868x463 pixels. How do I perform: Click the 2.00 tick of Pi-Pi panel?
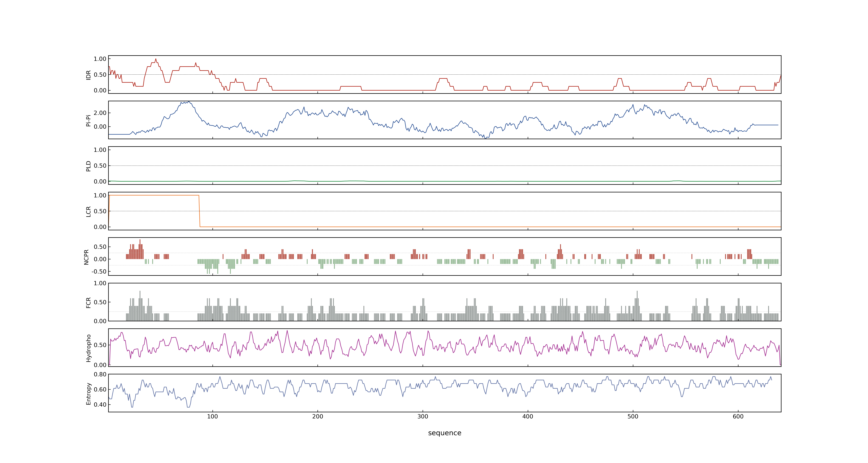coord(100,113)
